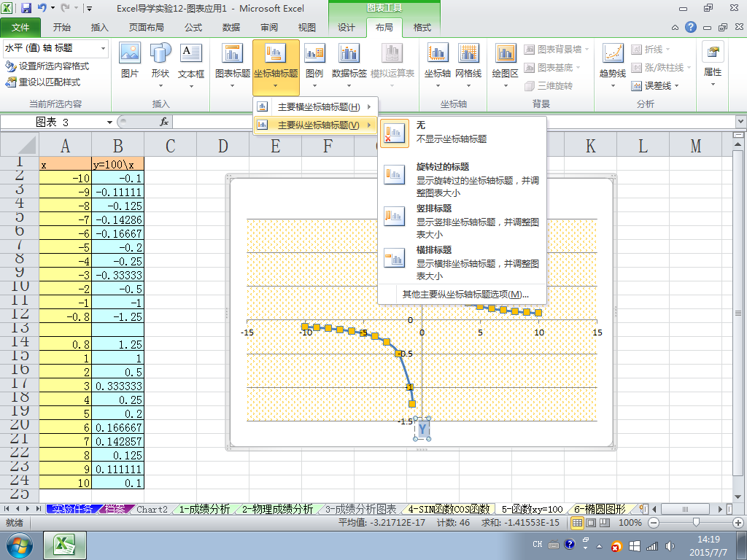Click the Save icon in quick access toolbar
The width and height of the screenshot is (747, 560).
(26, 7)
